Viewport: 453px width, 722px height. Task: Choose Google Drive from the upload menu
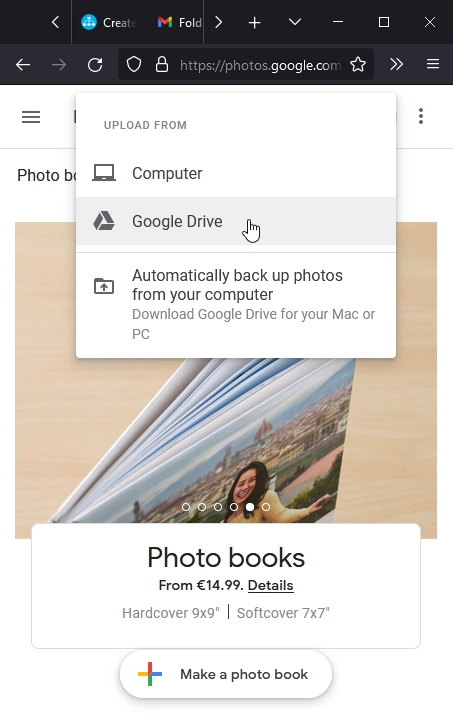click(236, 221)
